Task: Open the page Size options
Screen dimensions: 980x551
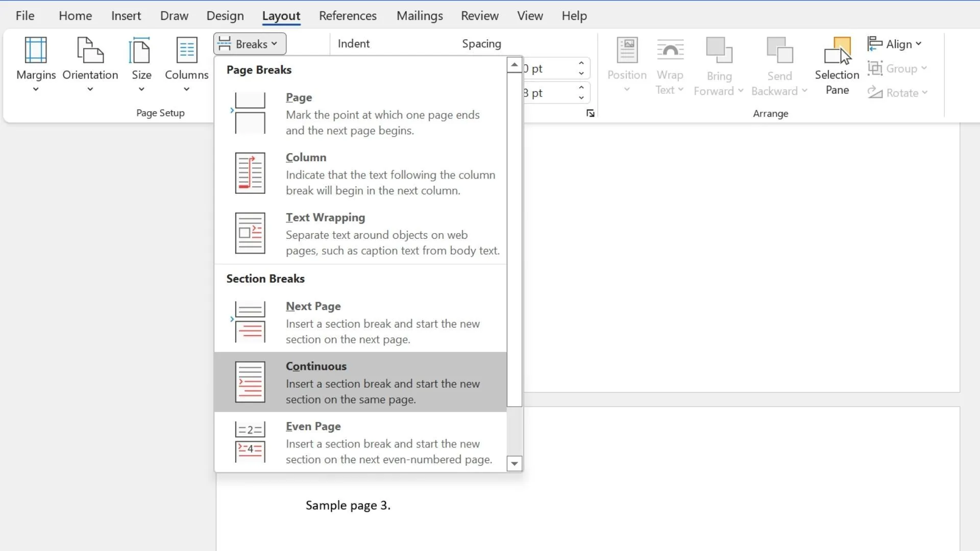Action: pos(141,64)
